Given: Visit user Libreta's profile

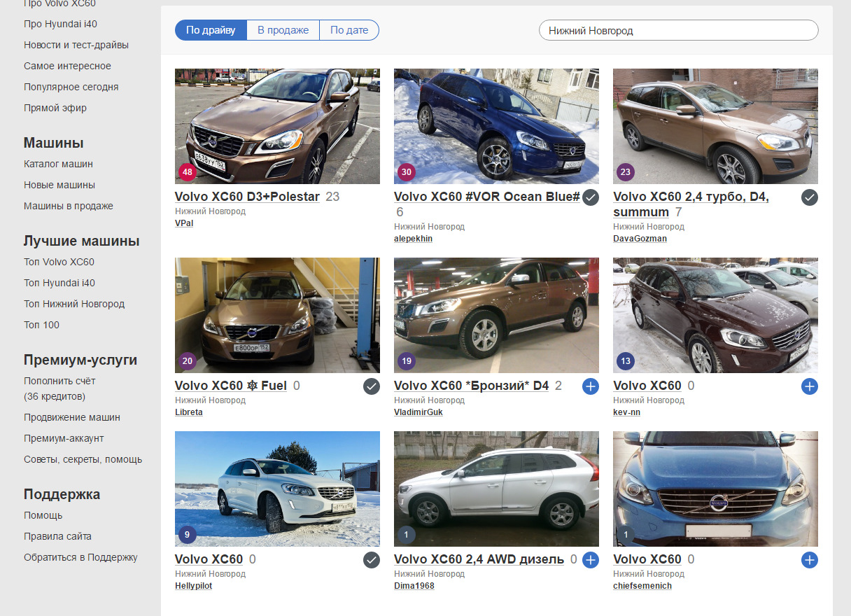Looking at the screenshot, I should point(189,412).
